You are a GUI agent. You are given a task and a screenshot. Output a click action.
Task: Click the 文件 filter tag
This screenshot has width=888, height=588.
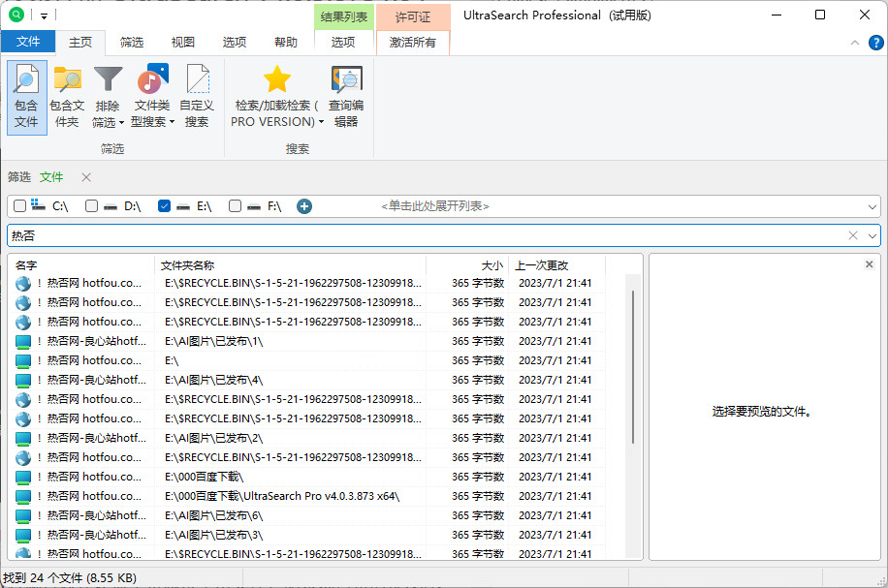coord(51,177)
